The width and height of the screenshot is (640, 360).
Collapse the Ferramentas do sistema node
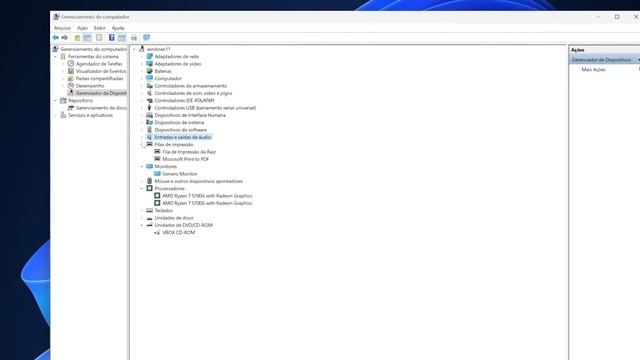coord(56,56)
